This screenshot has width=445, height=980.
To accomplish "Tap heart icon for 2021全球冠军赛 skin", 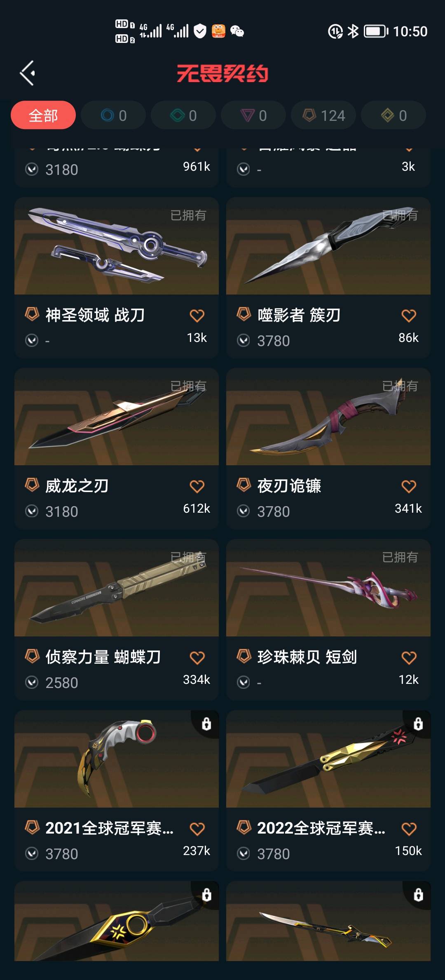I will [197, 829].
